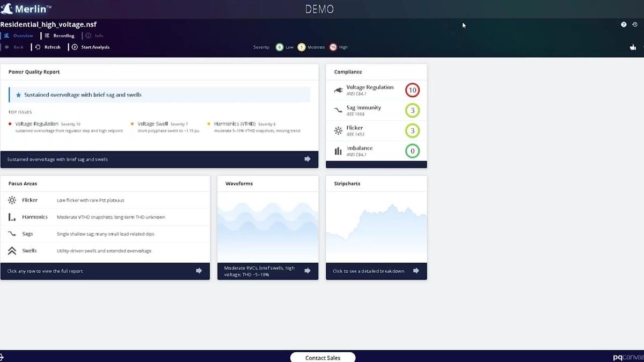The height and width of the screenshot is (362, 644).
Task: Click the thumbs-up feedback icon
Action: (x=633, y=47)
